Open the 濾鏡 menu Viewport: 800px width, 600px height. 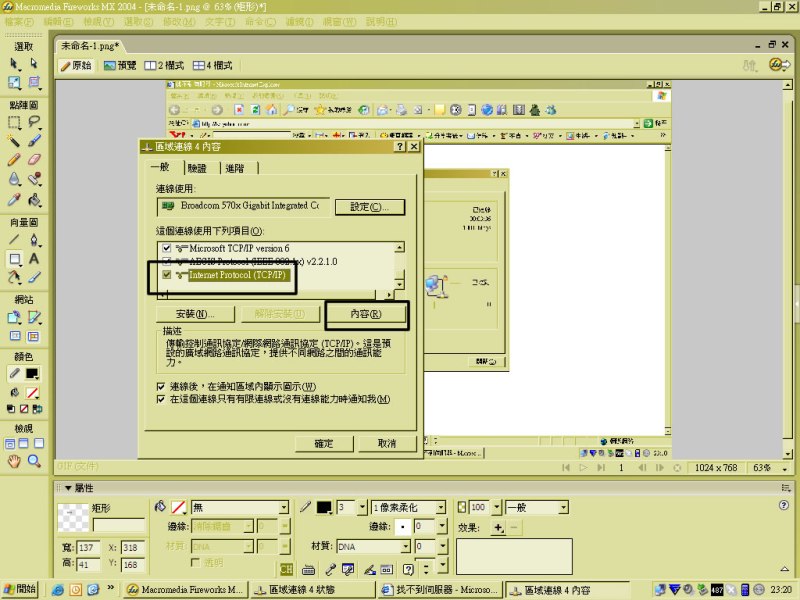[x=299, y=22]
